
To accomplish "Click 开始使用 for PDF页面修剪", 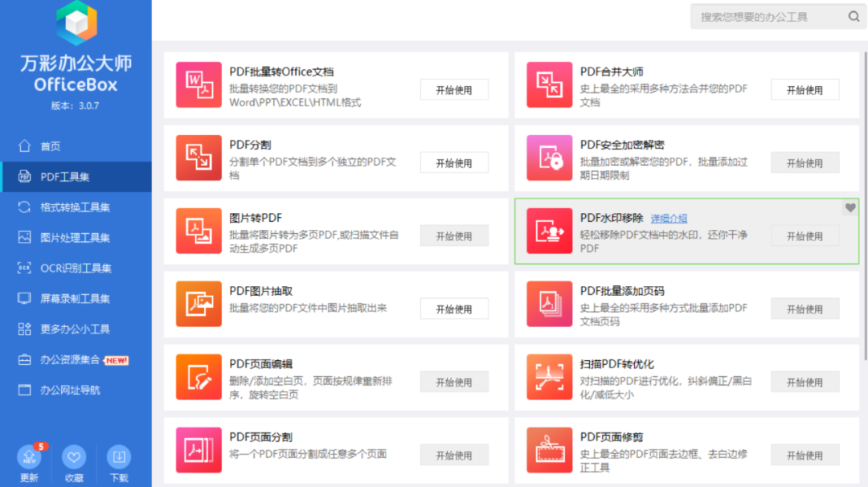I will pos(805,455).
